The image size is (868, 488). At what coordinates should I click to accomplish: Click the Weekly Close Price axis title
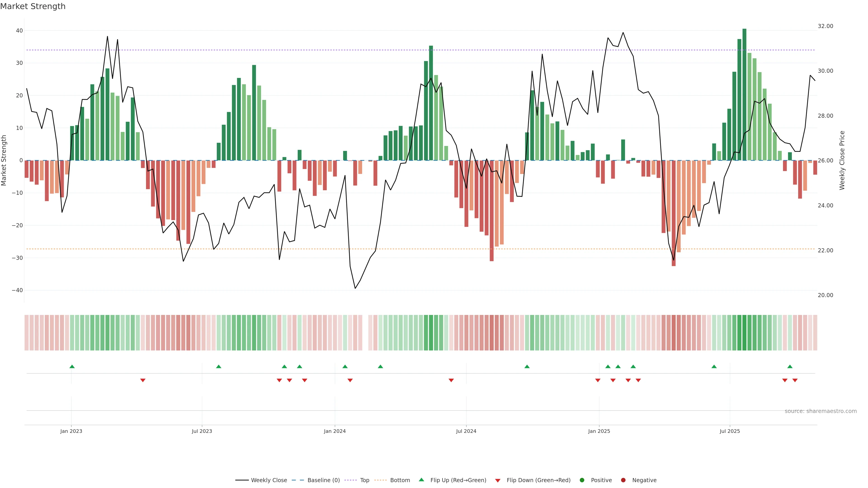tap(842, 160)
